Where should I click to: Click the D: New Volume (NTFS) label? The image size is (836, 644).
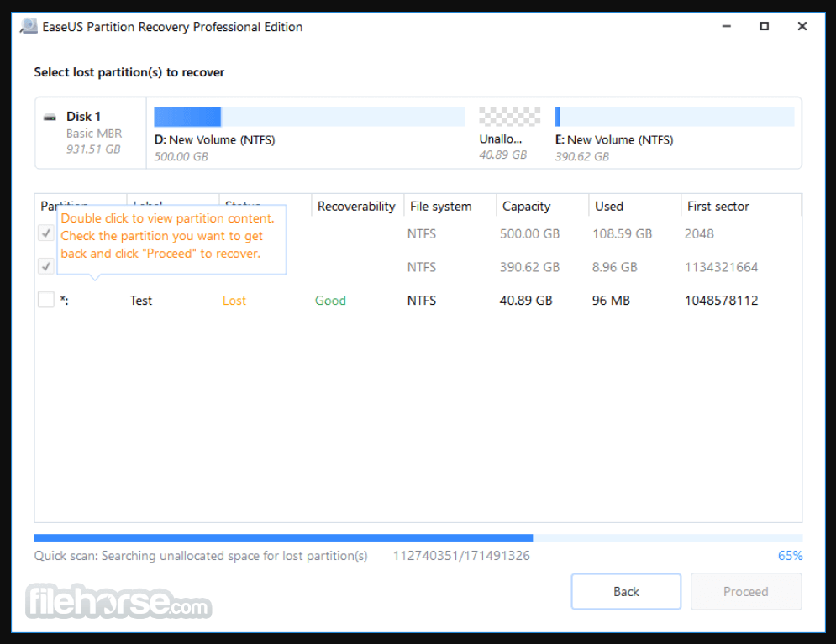[x=214, y=139]
